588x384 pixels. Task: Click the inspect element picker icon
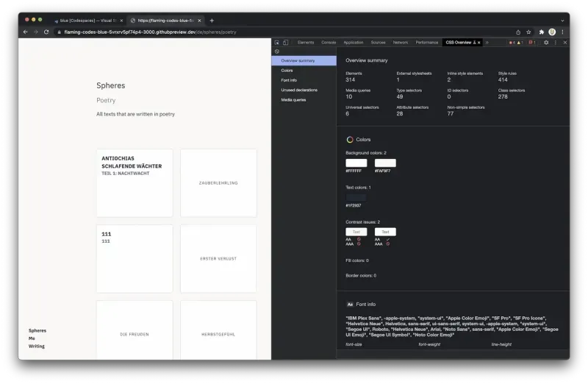pyautogui.click(x=277, y=43)
